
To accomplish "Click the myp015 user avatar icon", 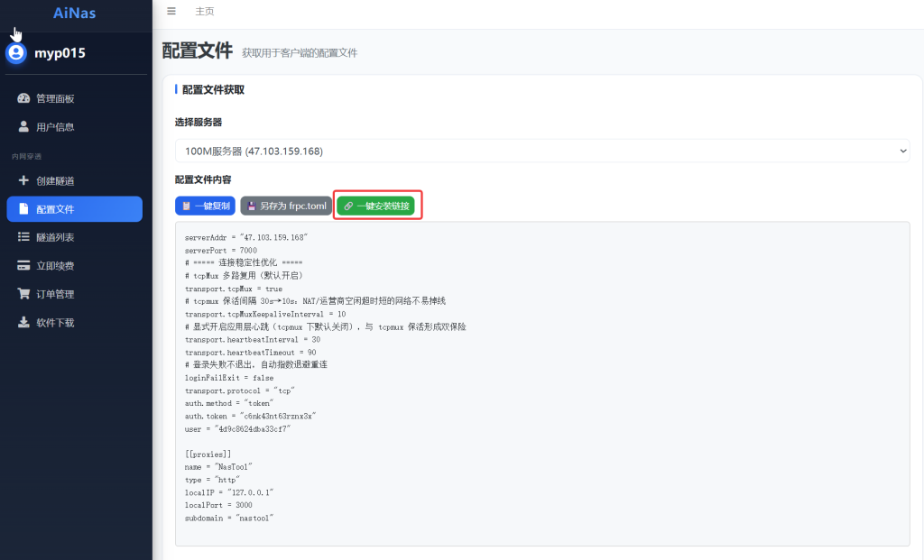I will click(x=16, y=53).
